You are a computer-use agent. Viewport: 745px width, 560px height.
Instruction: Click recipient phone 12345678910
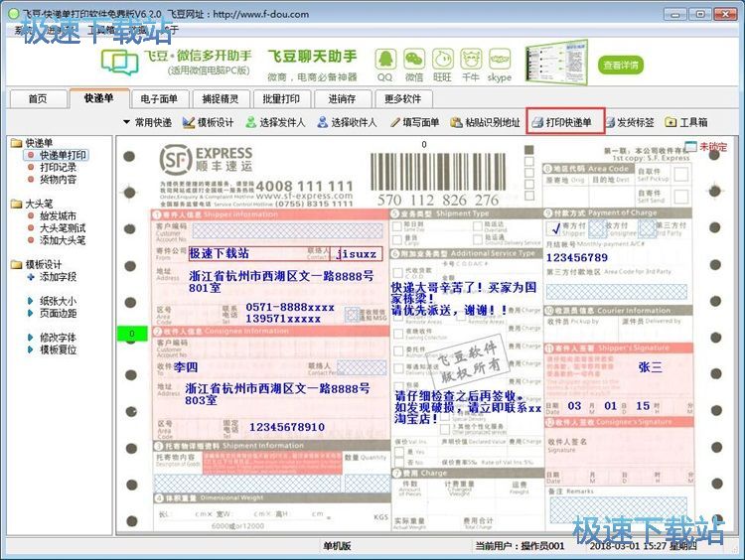[287, 428]
